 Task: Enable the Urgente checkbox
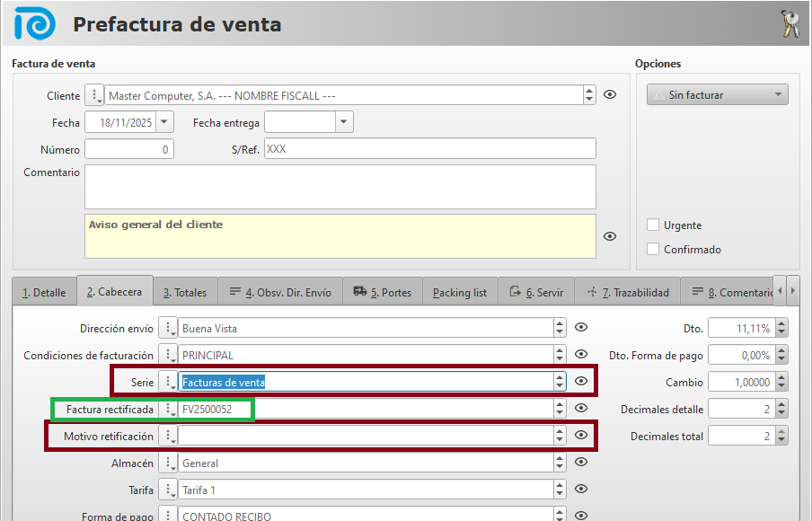(654, 225)
